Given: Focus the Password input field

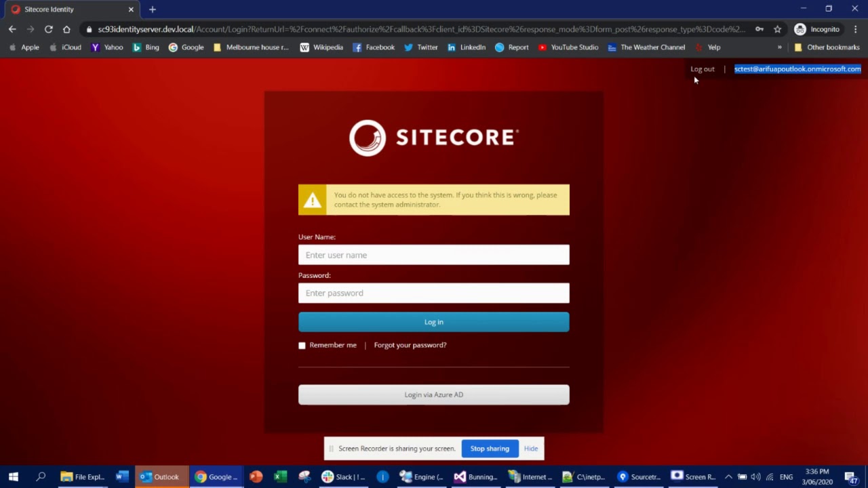Looking at the screenshot, I should [x=434, y=293].
